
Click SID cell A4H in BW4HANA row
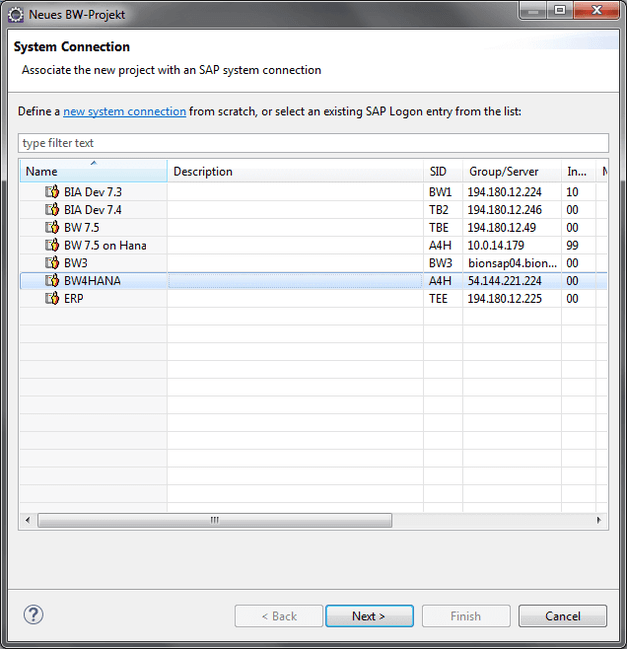[x=440, y=281]
